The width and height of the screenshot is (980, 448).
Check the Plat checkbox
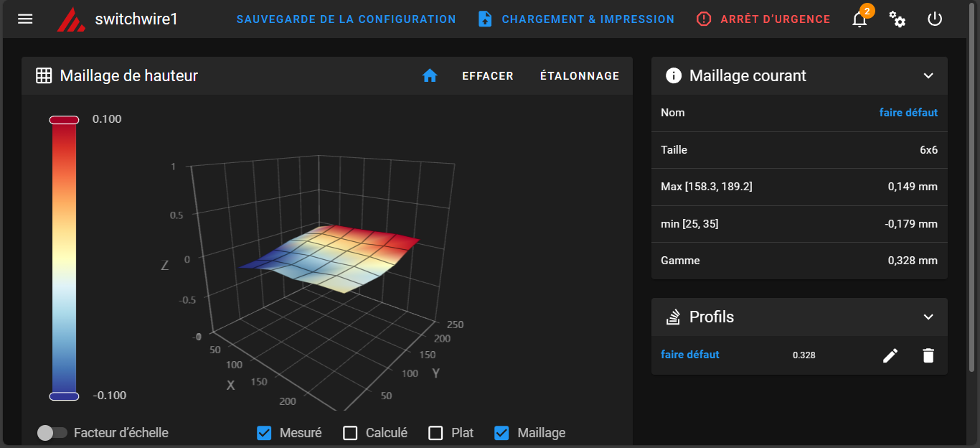pyautogui.click(x=435, y=433)
